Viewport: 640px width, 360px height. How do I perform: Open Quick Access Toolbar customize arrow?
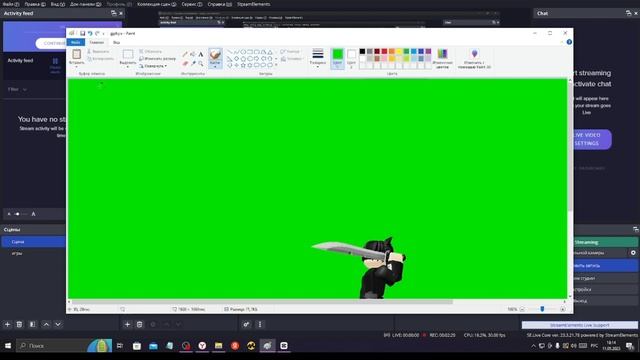104,33
